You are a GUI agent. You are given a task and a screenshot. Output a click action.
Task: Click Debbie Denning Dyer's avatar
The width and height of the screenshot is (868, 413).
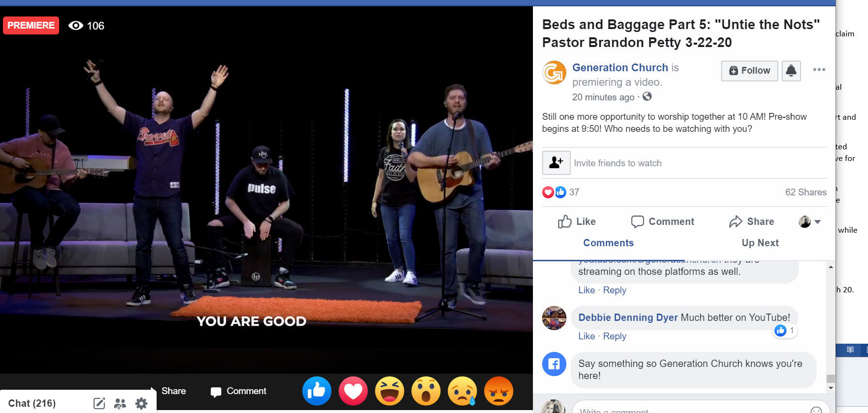pyautogui.click(x=554, y=318)
